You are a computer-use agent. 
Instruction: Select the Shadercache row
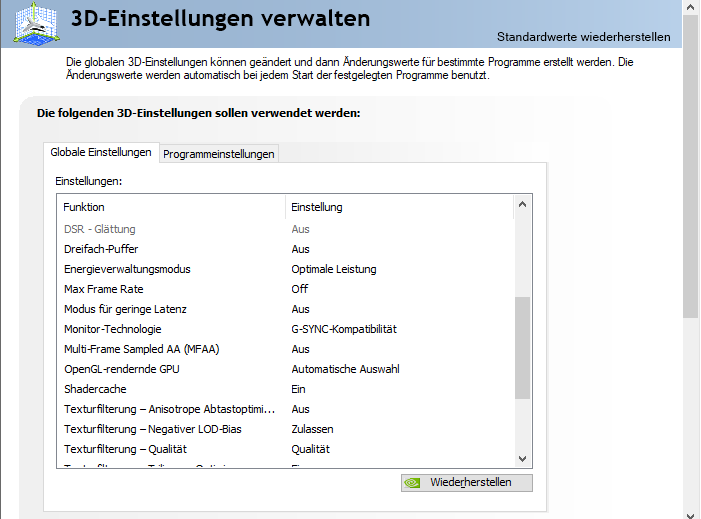pyautogui.click(x=286, y=389)
